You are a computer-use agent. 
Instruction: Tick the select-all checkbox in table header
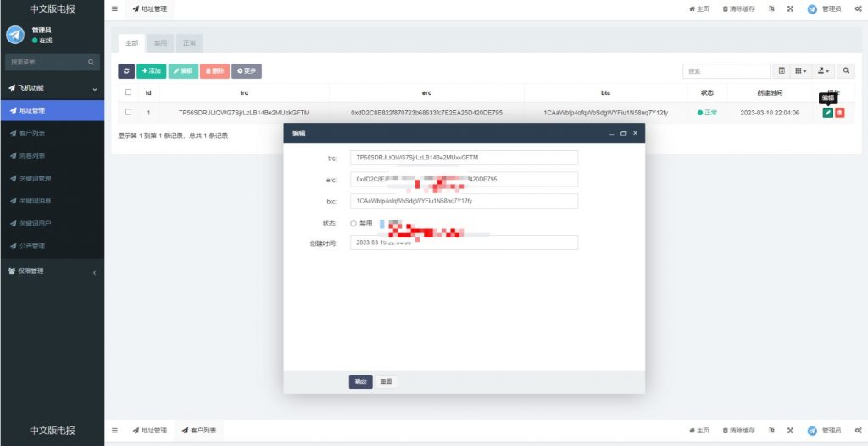tap(129, 92)
